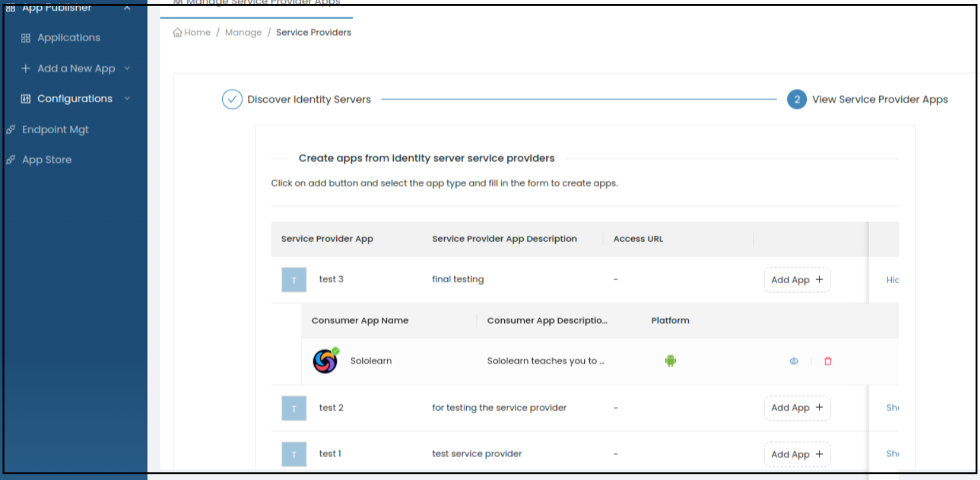Collapse the App Publisher section chevron
980x480 pixels.
127,8
